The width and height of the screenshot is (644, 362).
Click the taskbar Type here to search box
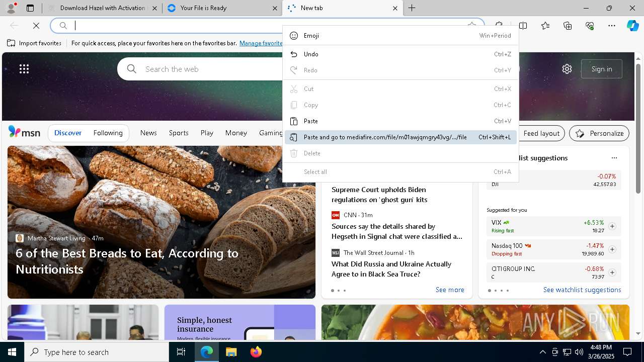point(97,352)
